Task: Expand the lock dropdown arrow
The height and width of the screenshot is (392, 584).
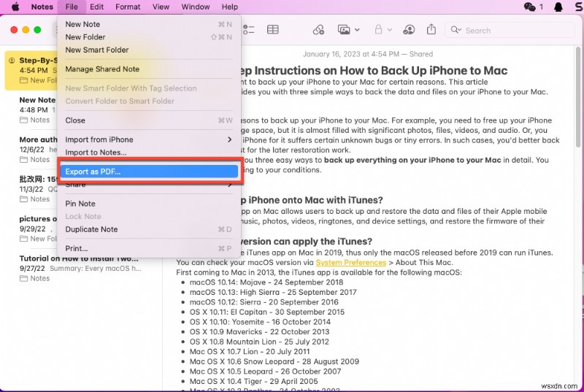Action: click(390, 30)
